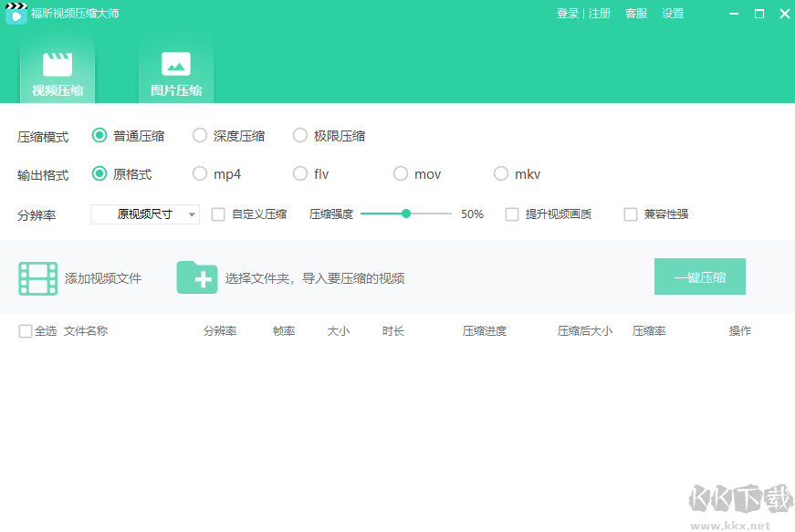The image size is (795, 532).
Task: Open 设置 settings menu
Action: tap(673, 14)
